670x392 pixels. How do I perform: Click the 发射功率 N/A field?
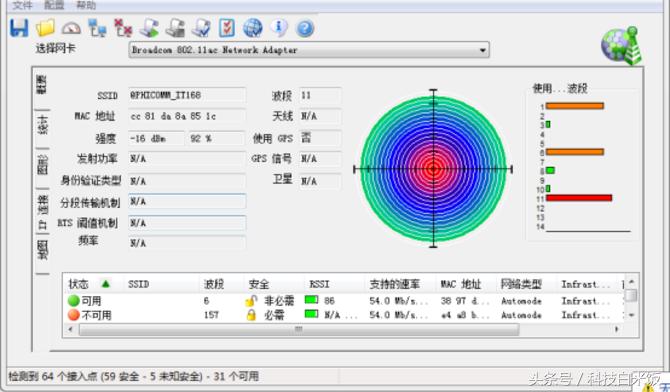pos(187,159)
